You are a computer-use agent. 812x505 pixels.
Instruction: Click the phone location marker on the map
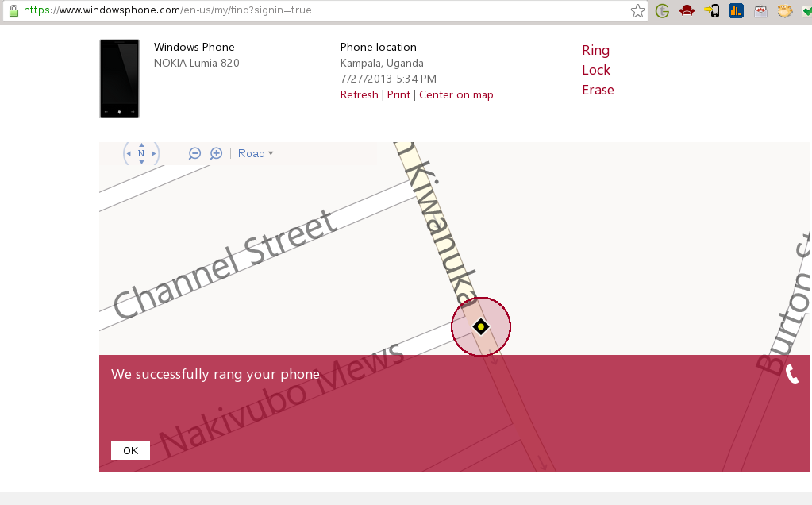[481, 327]
